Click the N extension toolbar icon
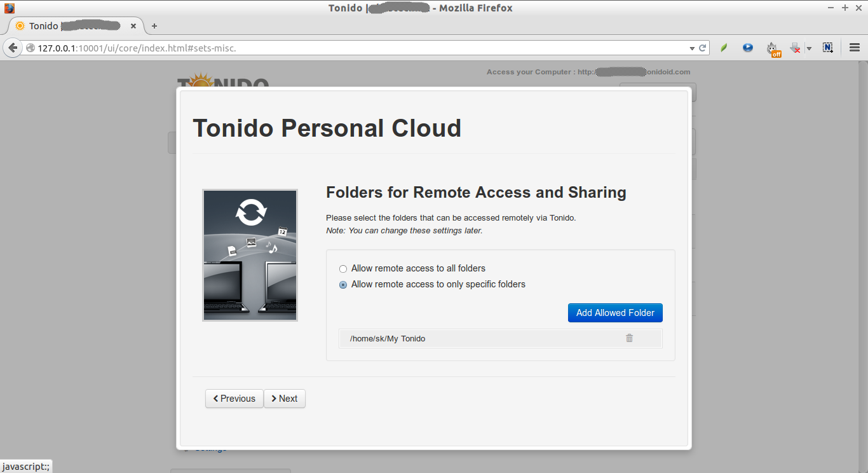The height and width of the screenshot is (473, 868). tap(827, 48)
